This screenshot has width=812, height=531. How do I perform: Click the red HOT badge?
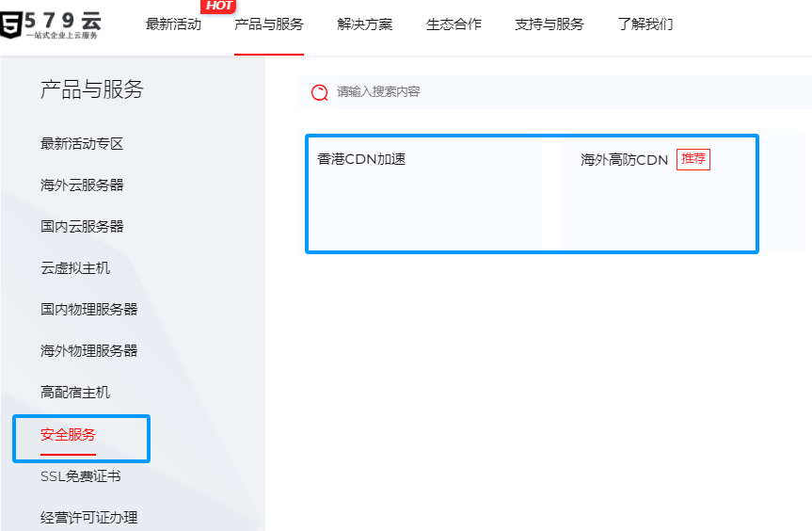218,6
